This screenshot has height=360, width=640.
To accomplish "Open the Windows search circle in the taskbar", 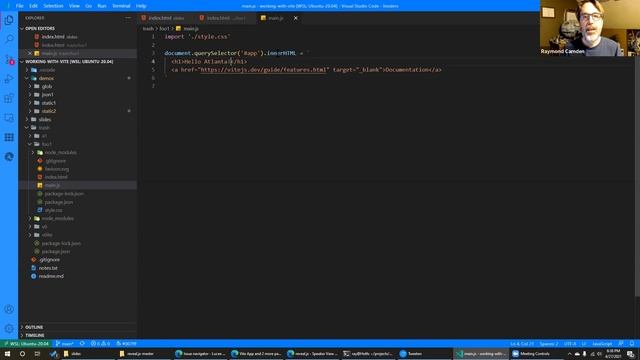I will coord(22,354).
